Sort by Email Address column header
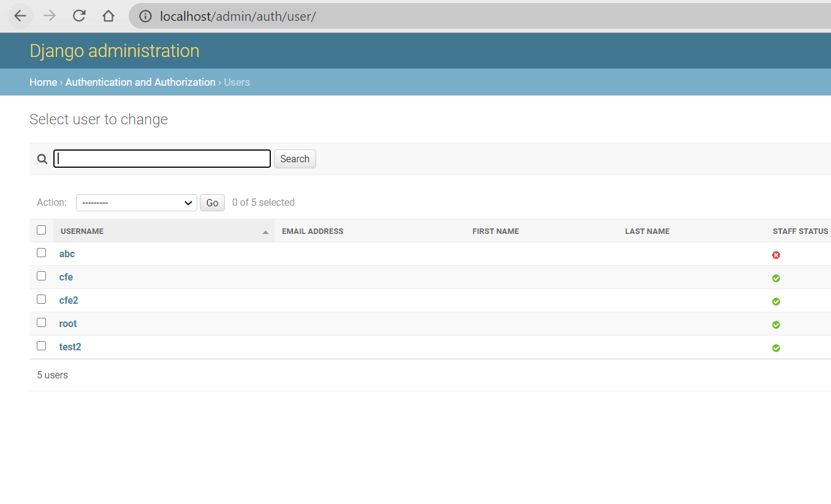This screenshot has height=504, width=831. (313, 231)
